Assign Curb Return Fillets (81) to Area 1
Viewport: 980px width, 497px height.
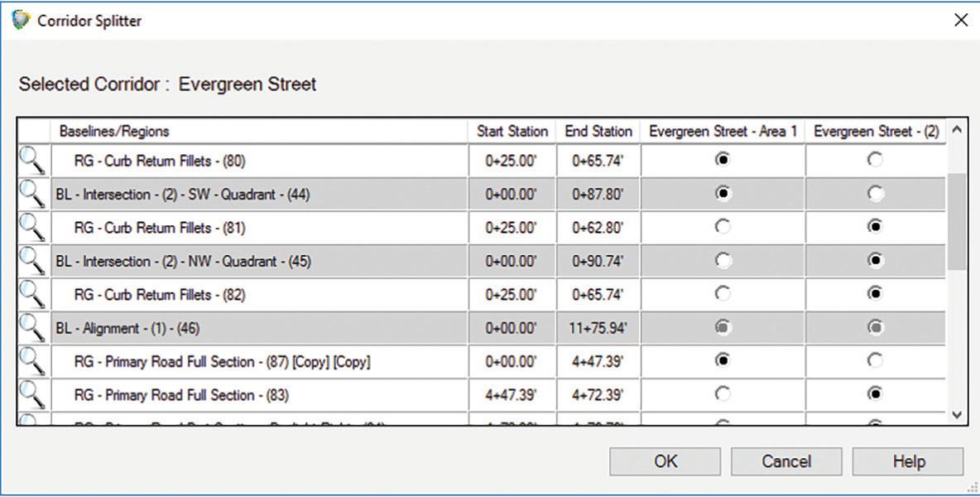tap(723, 227)
